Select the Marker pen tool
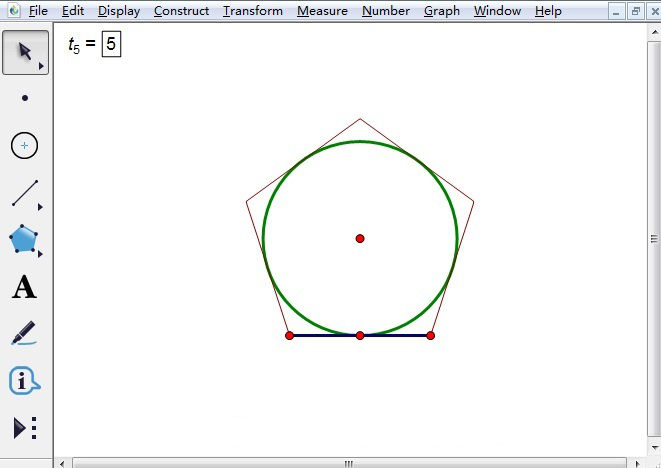The width and height of the screenshot is (661, 468). click(x=25, y=335)
